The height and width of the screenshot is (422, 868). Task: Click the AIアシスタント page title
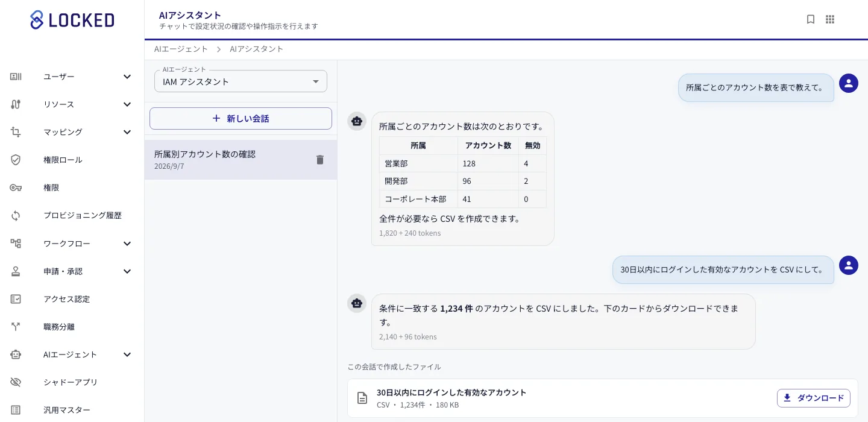190,15
